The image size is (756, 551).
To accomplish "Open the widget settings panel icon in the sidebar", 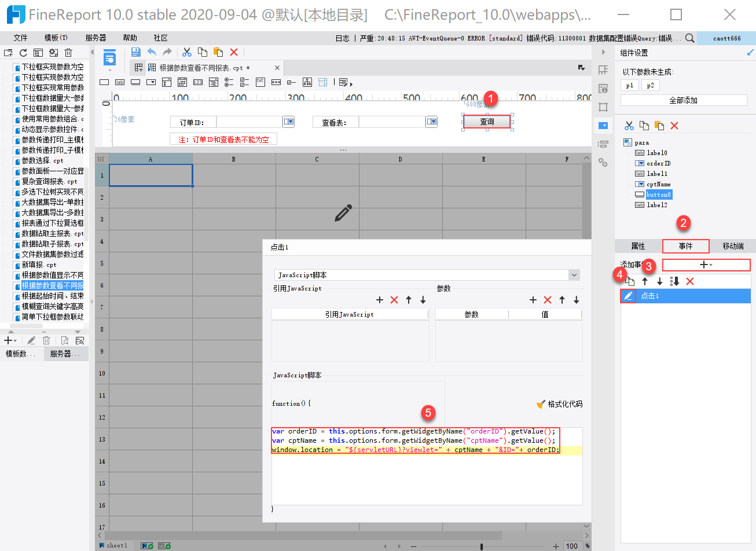I will coord(603,126).
